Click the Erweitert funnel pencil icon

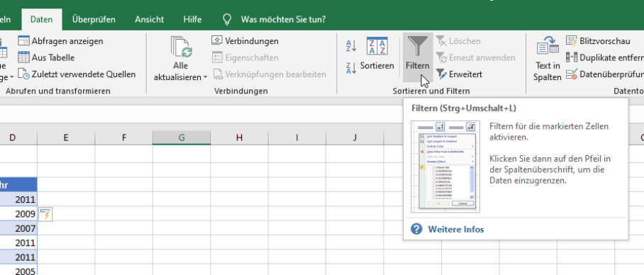442,74
